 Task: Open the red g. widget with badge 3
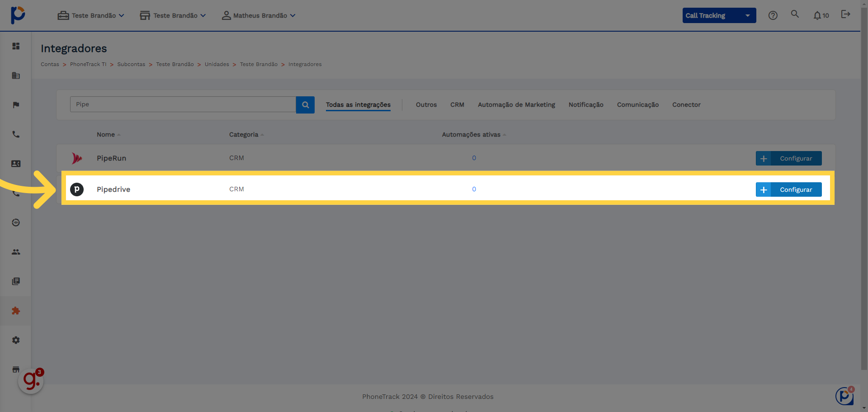click(31, 381)
